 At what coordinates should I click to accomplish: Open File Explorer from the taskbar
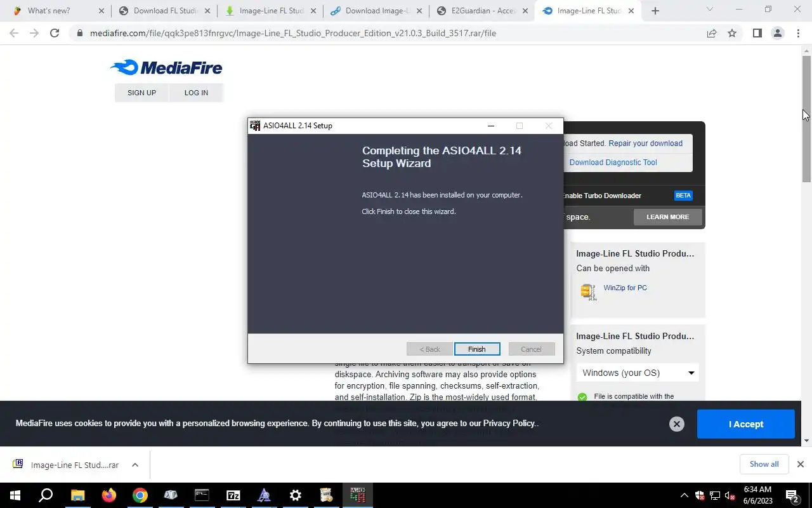[x=77, y=495]
